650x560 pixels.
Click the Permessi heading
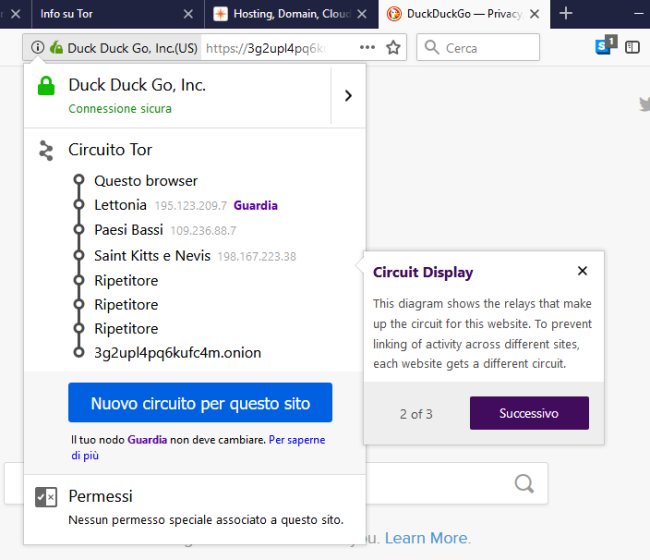coord(100,496)
